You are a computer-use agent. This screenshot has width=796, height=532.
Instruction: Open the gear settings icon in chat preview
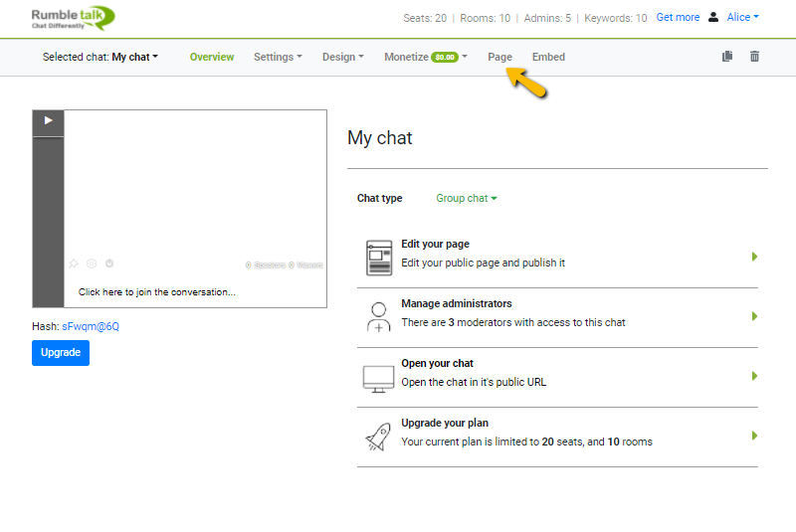click(91, 264)
